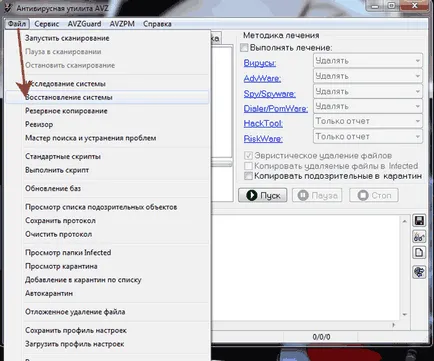This screenshot has height=361, width=434.
Task: Select Отложенное удаление файла entry
Action: [x=107, y=312]
